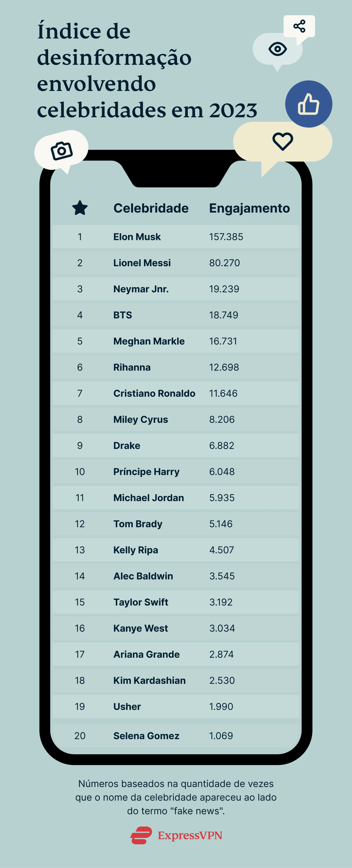Viewport: 352px width, 868px height.
Task: Click the ExpressVPN brand name text
Action: pyautogui.click(x=190, y=835)
